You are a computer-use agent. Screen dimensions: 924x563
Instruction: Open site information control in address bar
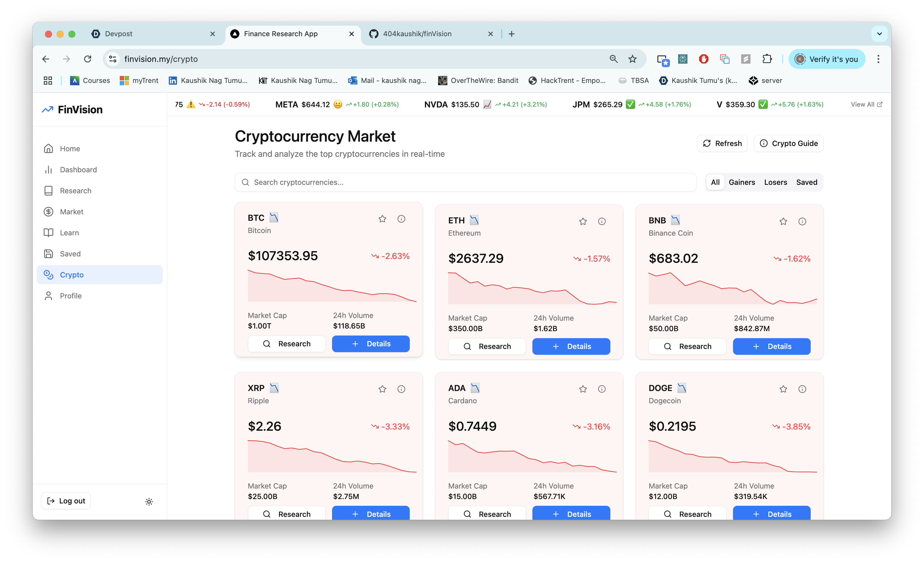tap(113, 59)
